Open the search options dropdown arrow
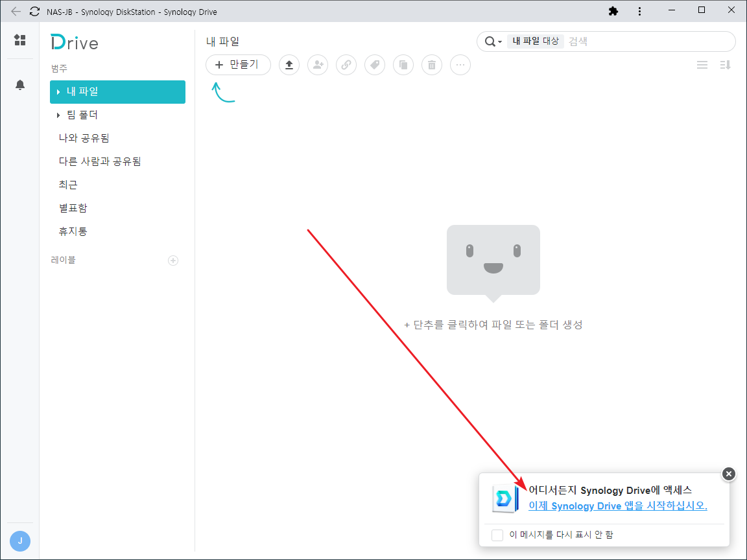The width and height of the screenshot is (747, 560). (500, 42)
